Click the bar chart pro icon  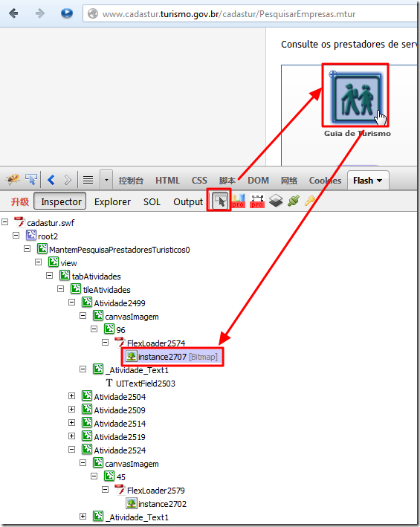238,201
